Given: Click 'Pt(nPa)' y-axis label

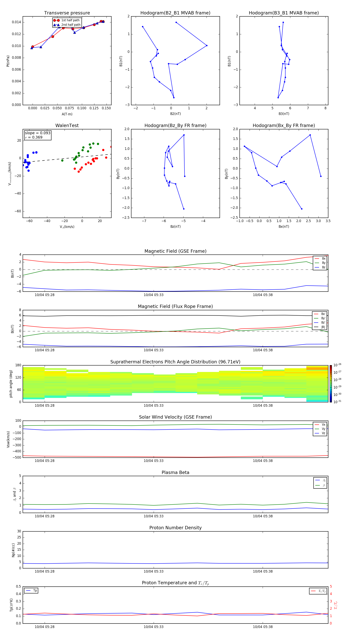Looking at the screenshot, I should (x=8, y=61).
